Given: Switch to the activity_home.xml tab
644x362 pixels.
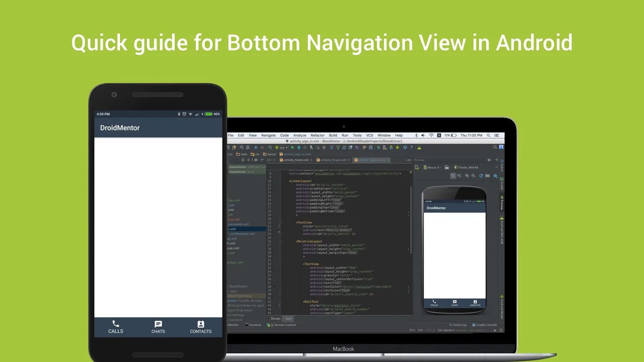Looking at the screenshot, I should pos(296,160).
